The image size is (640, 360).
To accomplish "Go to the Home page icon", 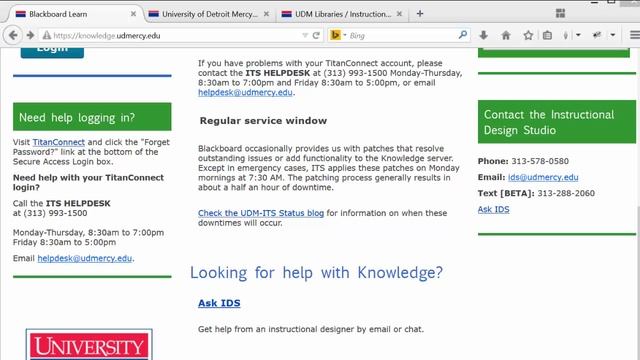I will [x=506, y=36].
